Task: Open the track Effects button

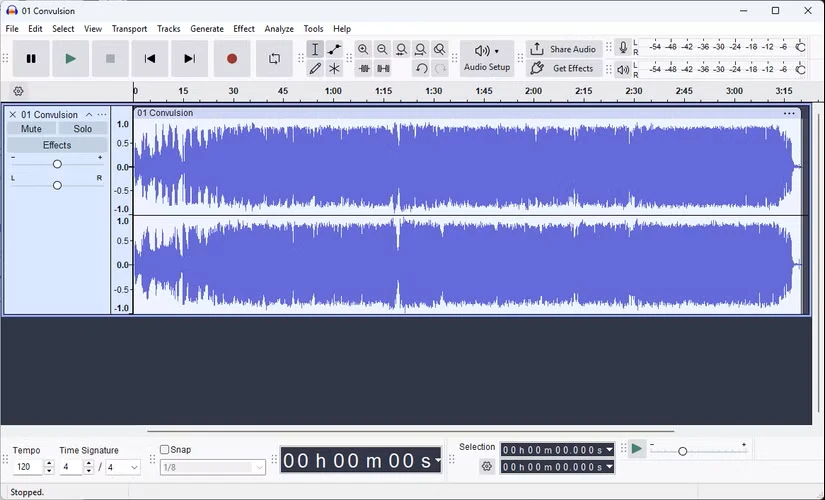Action: 57,145
